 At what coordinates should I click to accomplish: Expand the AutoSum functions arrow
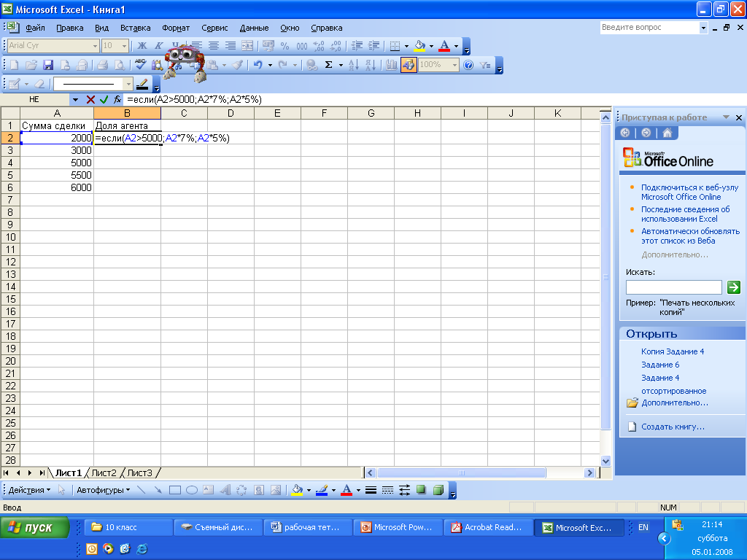click(341, 65)
